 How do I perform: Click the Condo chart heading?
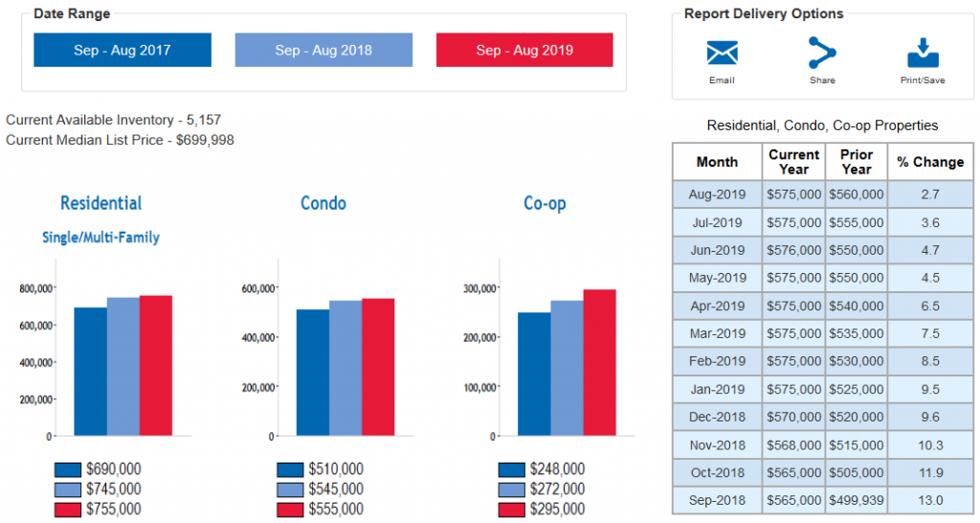pyautogui.click(x=323, y=203)
